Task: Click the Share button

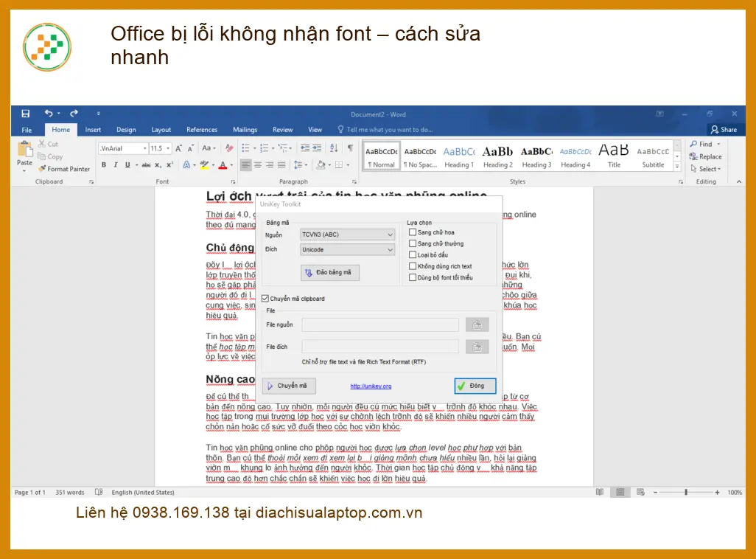Action: click(724, 129)
